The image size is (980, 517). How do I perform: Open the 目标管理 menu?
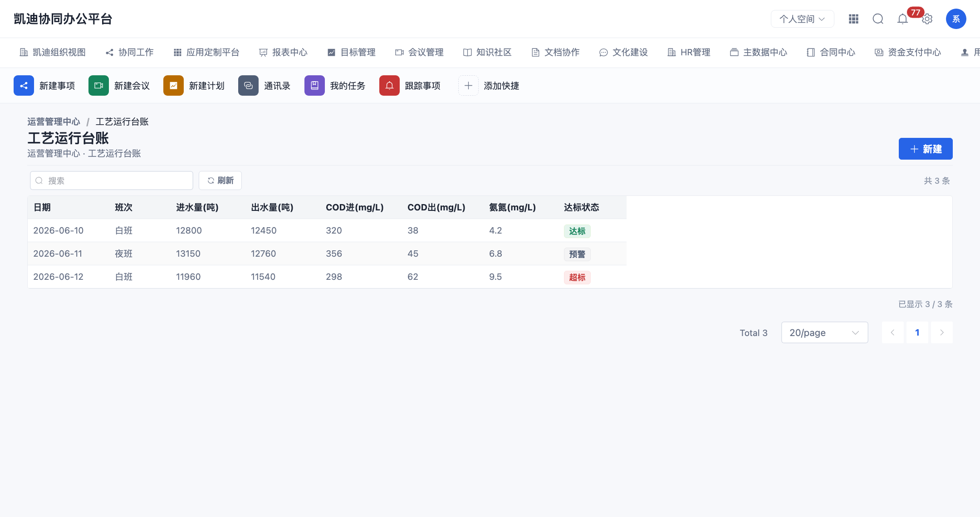(x=352, y=53)
